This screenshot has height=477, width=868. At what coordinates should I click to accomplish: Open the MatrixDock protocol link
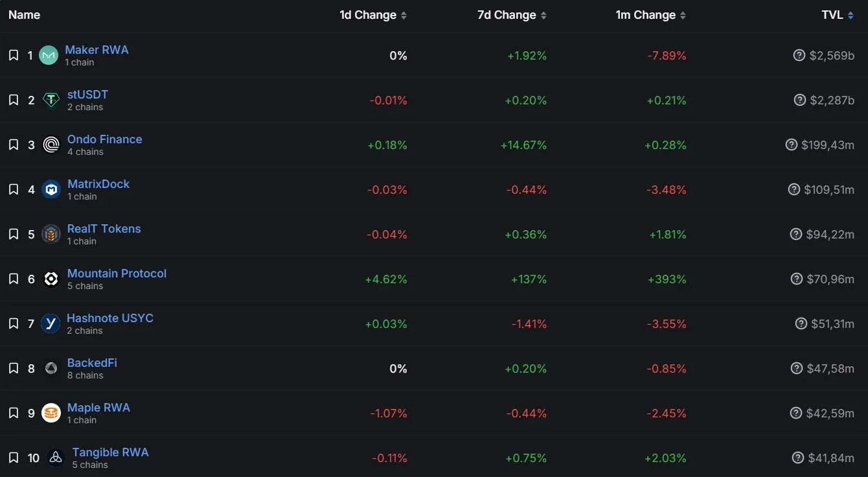point(98,184)
